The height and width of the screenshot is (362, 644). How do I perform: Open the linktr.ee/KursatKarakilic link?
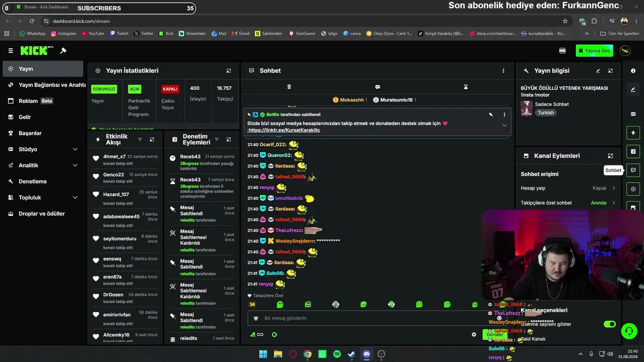[284, 130]
